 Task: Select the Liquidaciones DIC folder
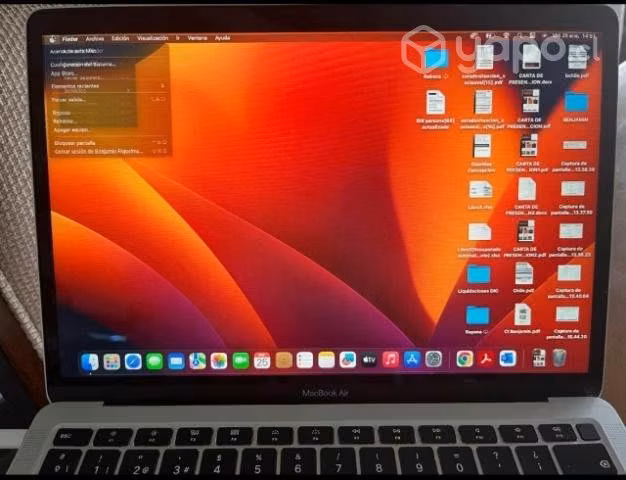479,274
